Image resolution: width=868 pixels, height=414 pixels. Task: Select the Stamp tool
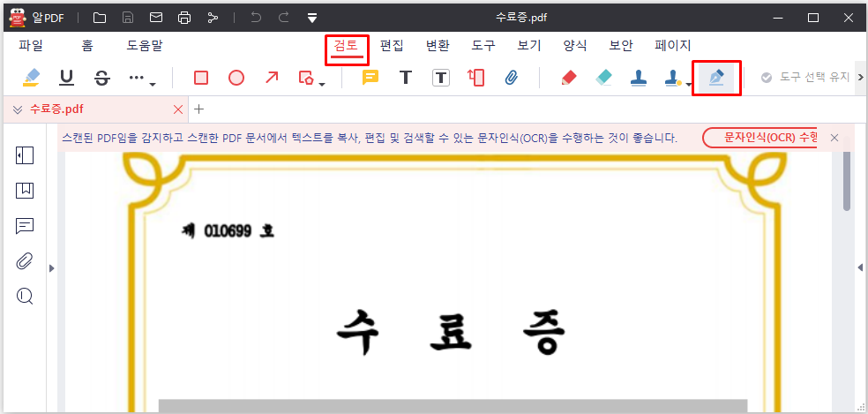[x=639, y=78]
